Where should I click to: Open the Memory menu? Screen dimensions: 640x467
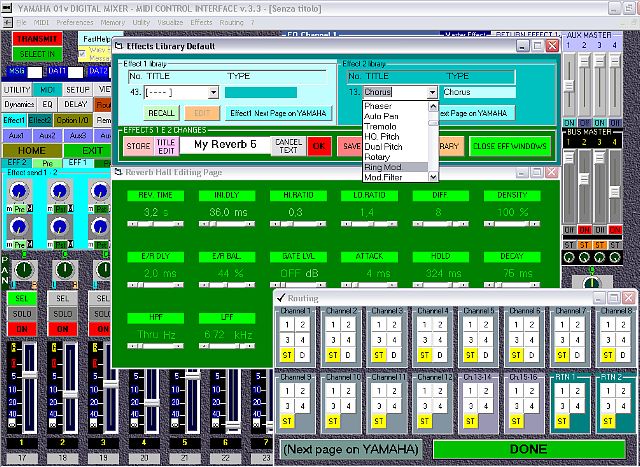point(113,22)
